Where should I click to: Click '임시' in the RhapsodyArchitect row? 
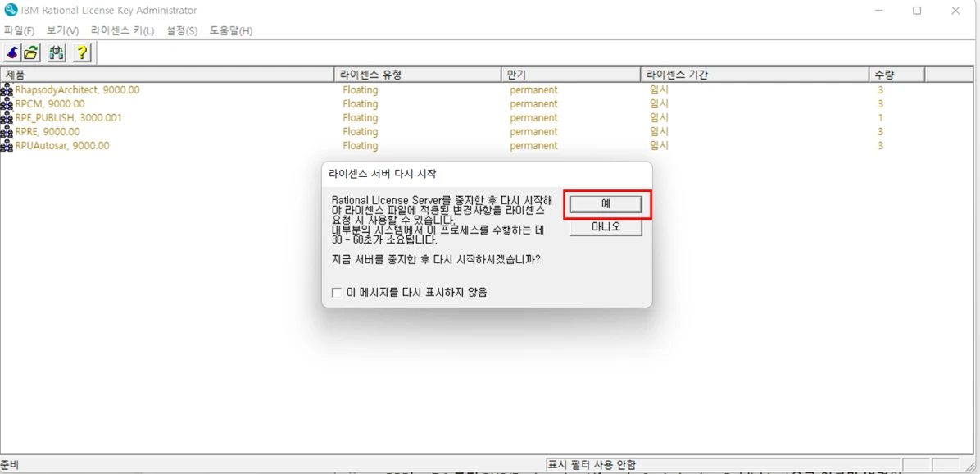tap(659, 90)
